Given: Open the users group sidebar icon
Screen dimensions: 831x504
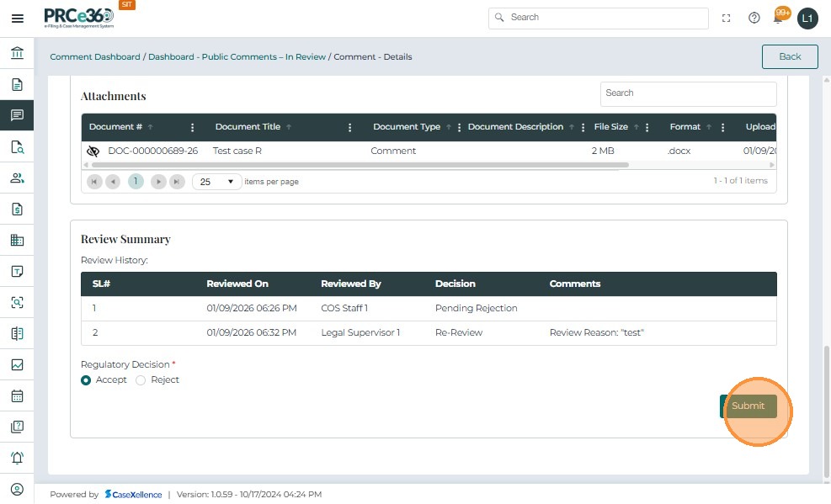Looking at the screenshot, I should pos(17,178).
